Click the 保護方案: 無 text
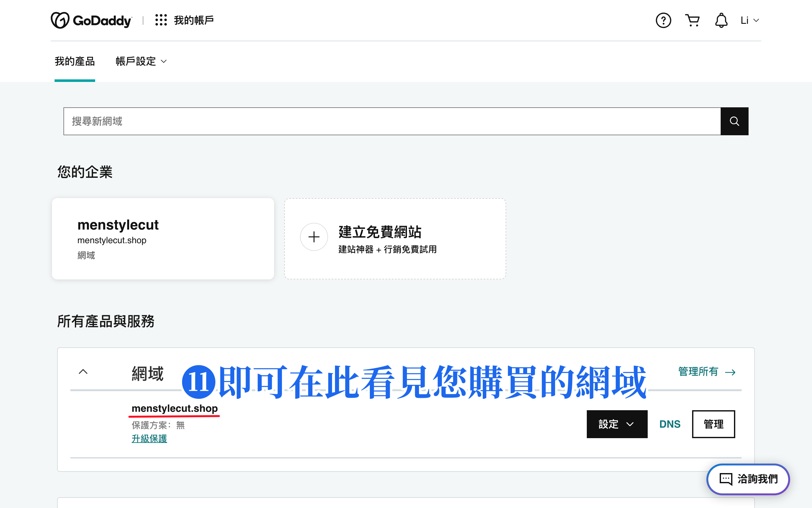This screenshot has height=508, width=812. (158, 425)
